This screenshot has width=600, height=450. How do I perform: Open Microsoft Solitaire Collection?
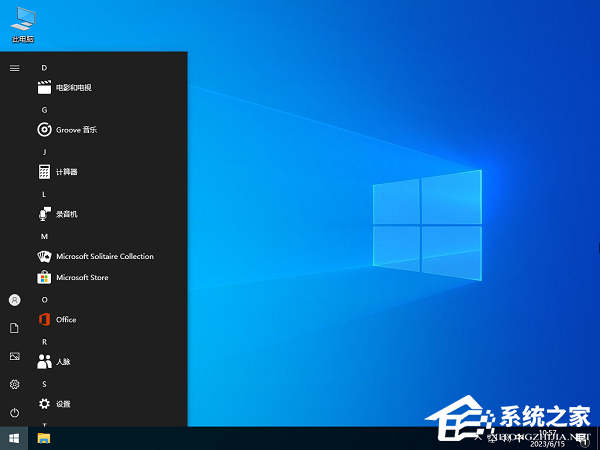click(104, 256)
